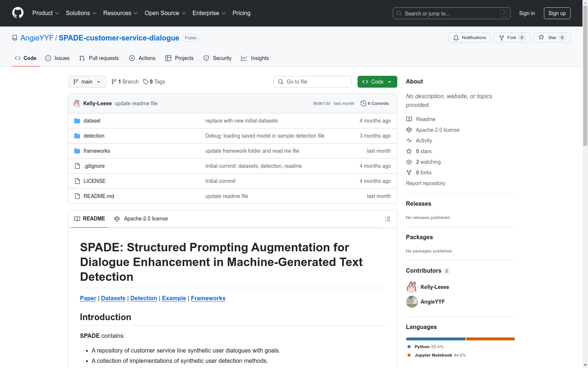Click the README.md file icon

point(77,196)
